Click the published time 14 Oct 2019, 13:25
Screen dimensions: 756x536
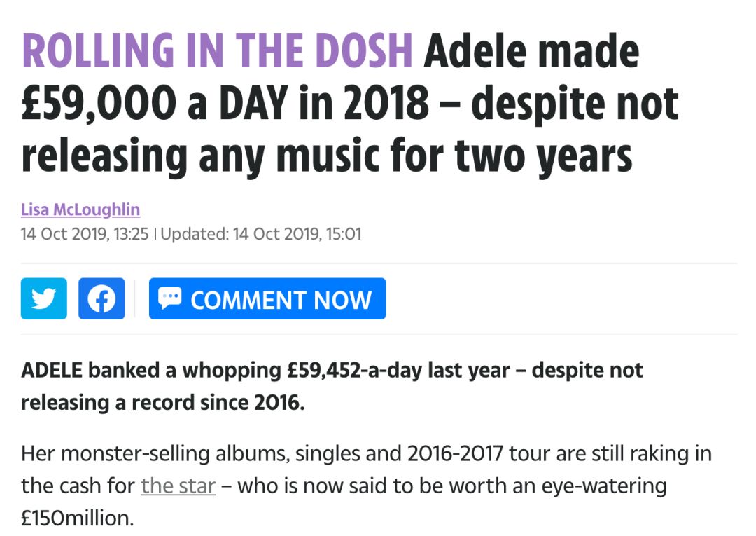coord(85,234)
